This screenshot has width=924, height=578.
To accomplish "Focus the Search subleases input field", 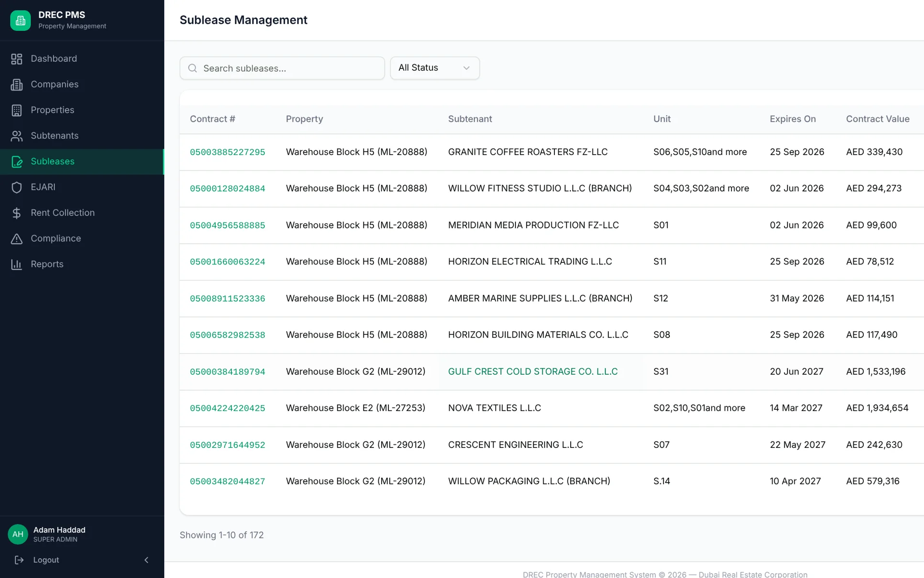I will [282, 68].
